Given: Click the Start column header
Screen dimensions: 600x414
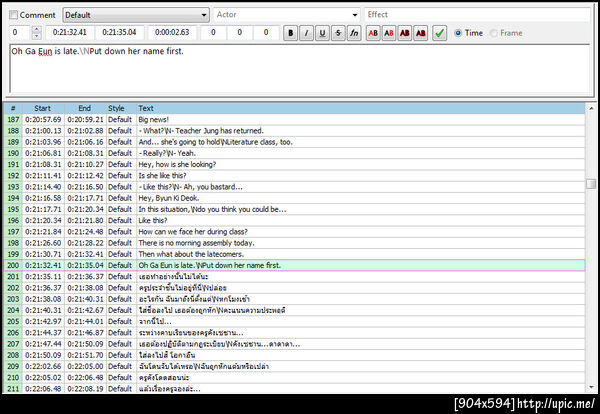Looking at the screenshot, I should 43,108.
